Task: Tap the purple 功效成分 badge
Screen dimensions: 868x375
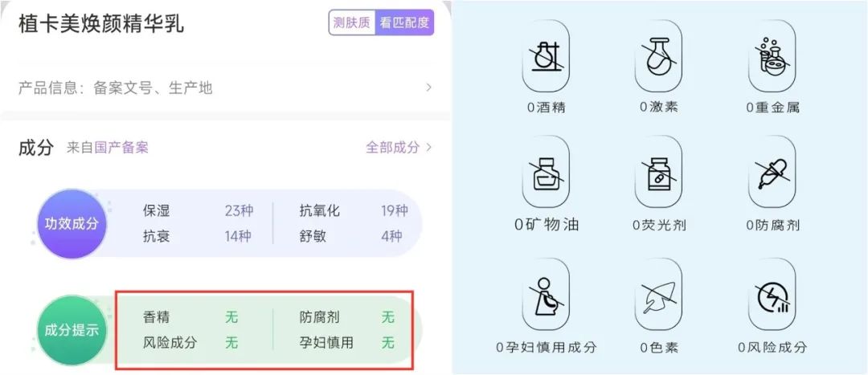Action: click(72, 224)
